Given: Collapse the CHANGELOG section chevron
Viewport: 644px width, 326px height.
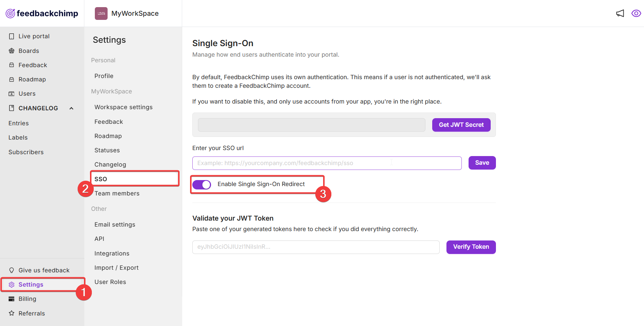Looking at the screenshot, I should coord(71,108).
